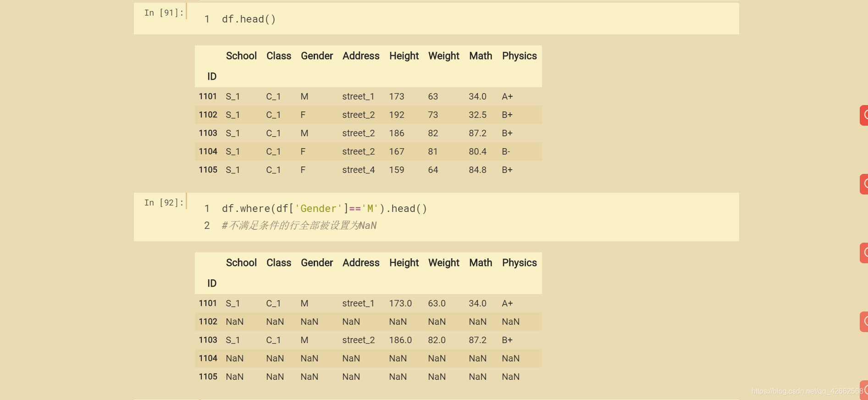Click index 1105 in the df.head() output
Image resolution: width=868 pixels, height=400 pixels.
coord(208,170)
